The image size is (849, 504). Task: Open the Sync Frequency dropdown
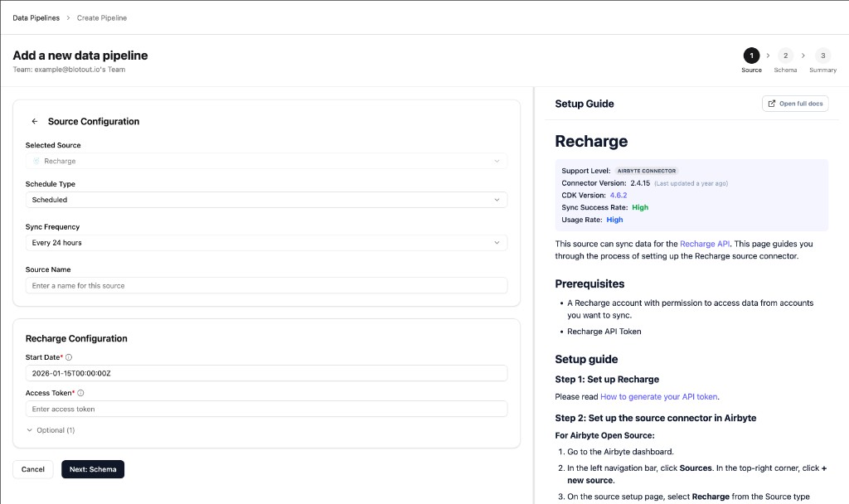[266, 243]
